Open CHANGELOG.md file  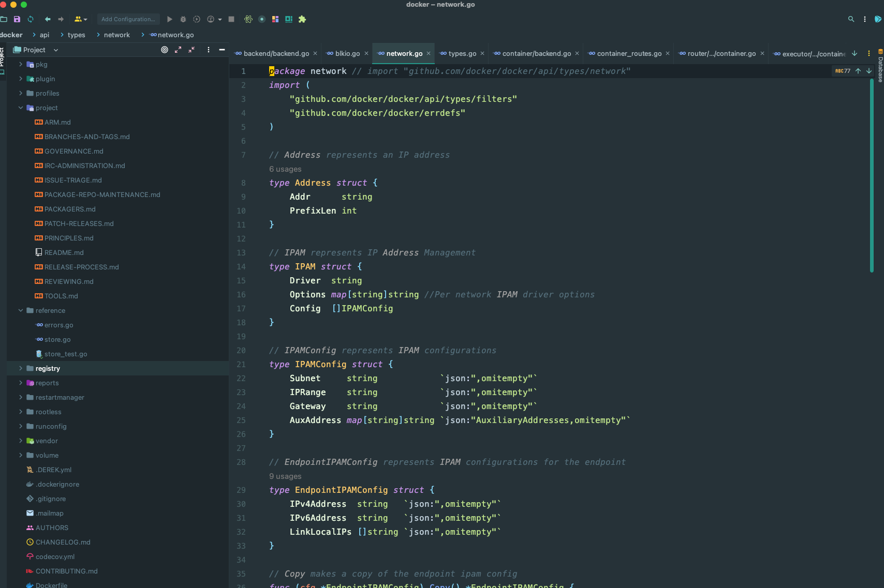click(63, 542)
